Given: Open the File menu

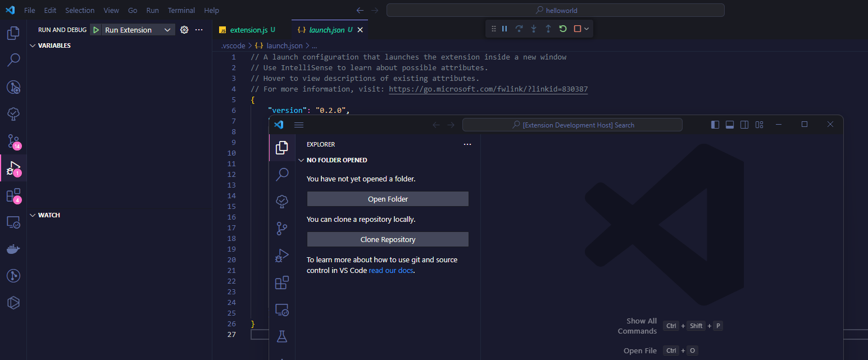Looking at the screenshot, I should point(30,10).
